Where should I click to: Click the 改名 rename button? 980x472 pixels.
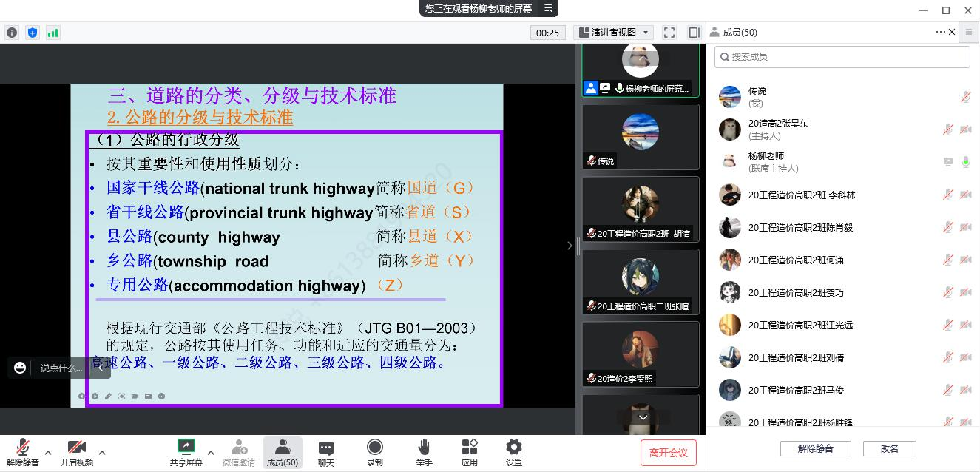[889, 448]
